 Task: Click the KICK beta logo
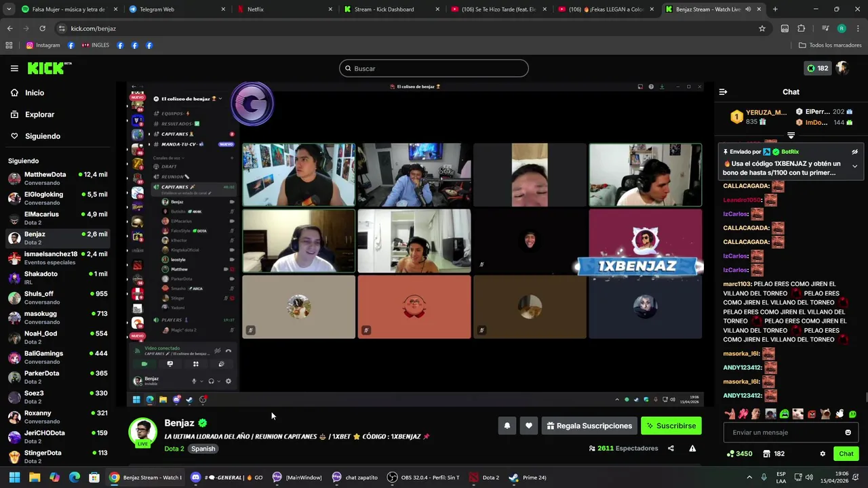50,68
